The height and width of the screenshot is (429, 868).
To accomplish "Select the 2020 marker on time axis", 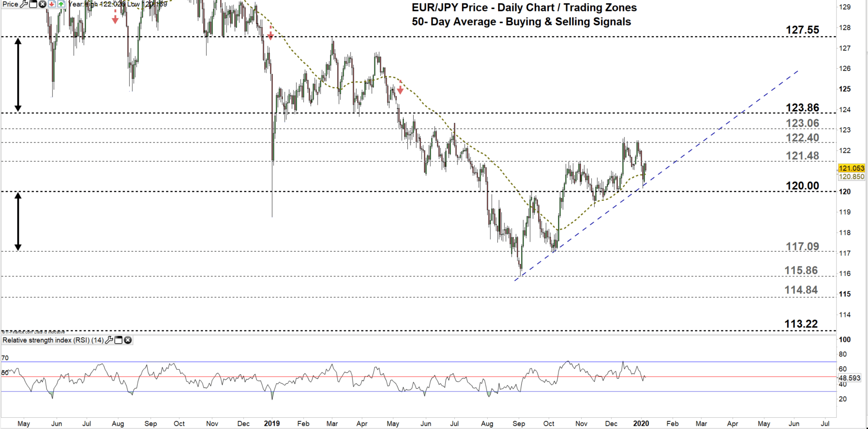I will coord(641,424).
